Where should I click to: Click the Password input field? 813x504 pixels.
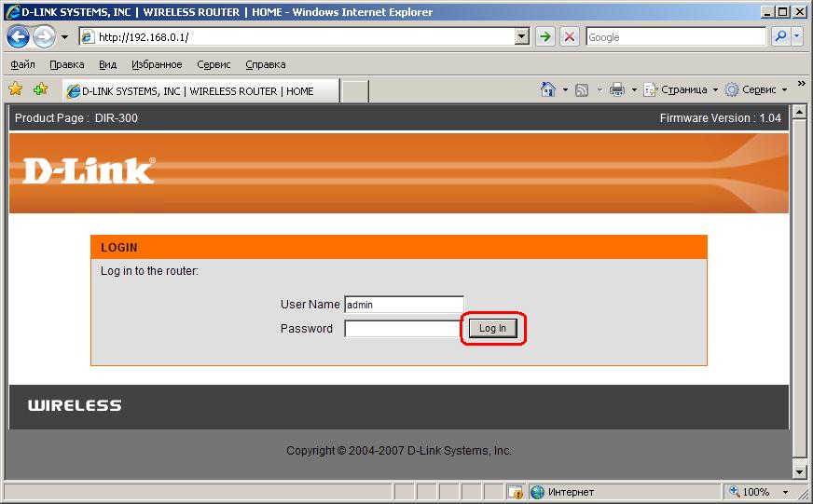403,329
